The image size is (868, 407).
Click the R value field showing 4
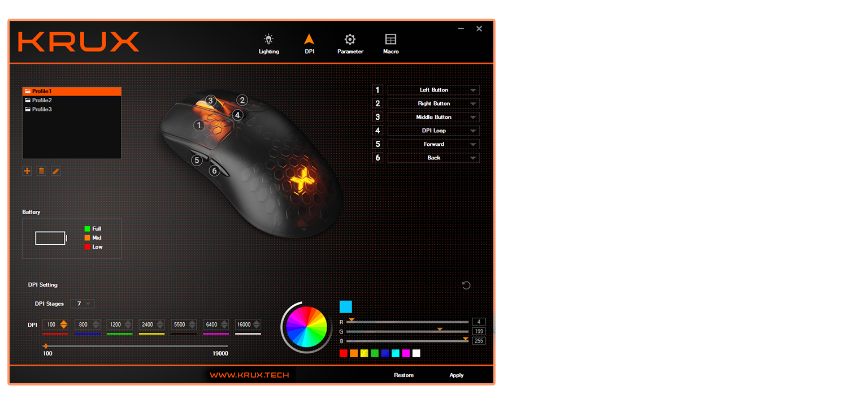pos(479,322)
